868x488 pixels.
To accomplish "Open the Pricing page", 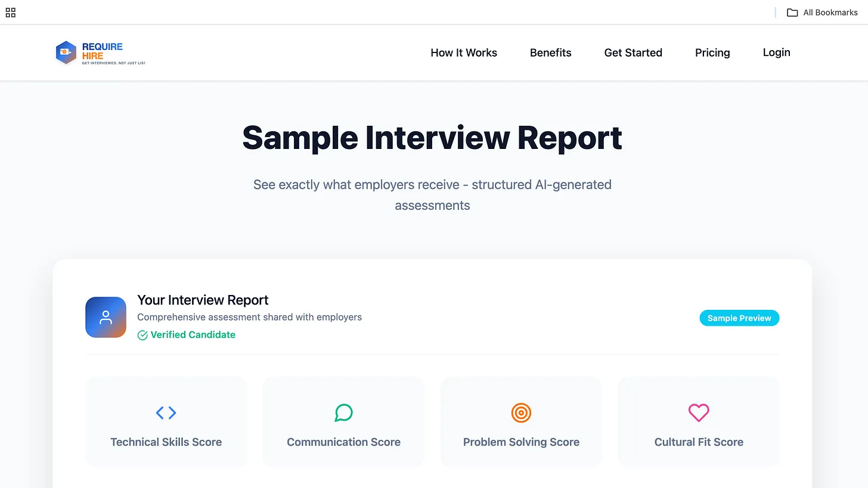I will point(712,52).
